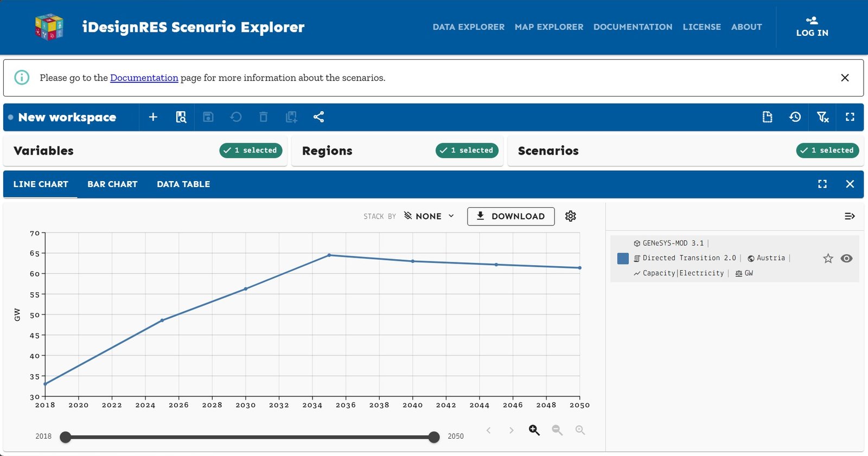Follow the Documentation link in banner
868x456 pixels.
[x=144, y=78]
